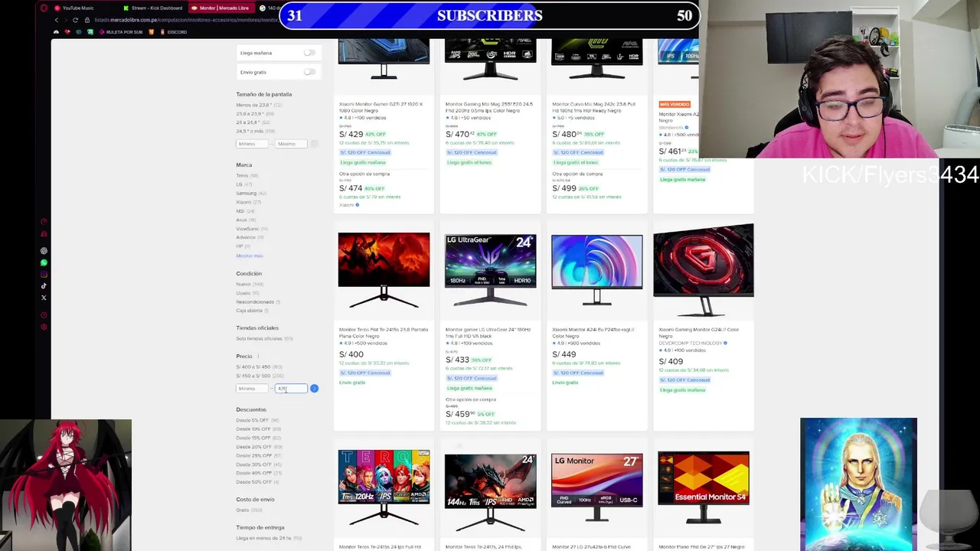Expand brands with Mostrar más link
980x551 pixels.
pos(250,256)
